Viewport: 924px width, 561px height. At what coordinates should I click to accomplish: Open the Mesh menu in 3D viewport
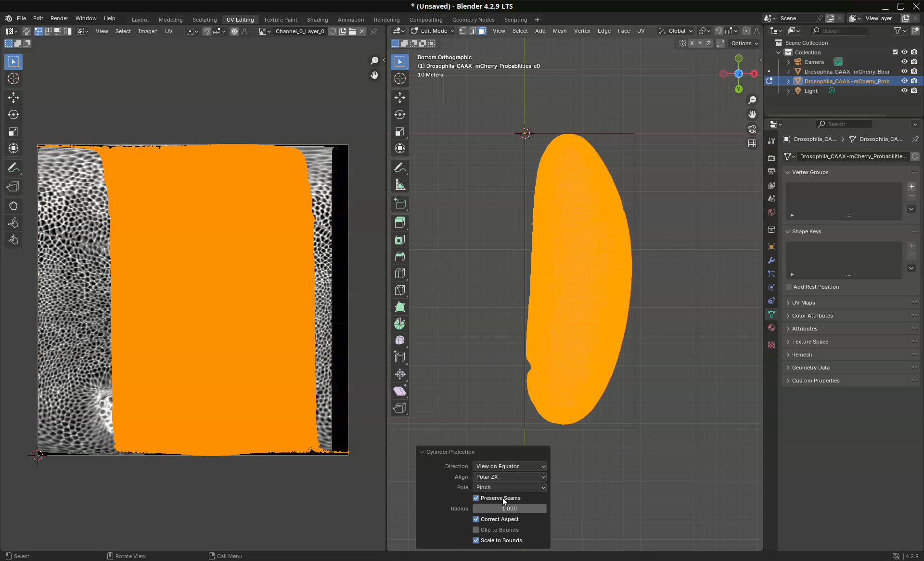pyautogui.click(x=559, y=31)
